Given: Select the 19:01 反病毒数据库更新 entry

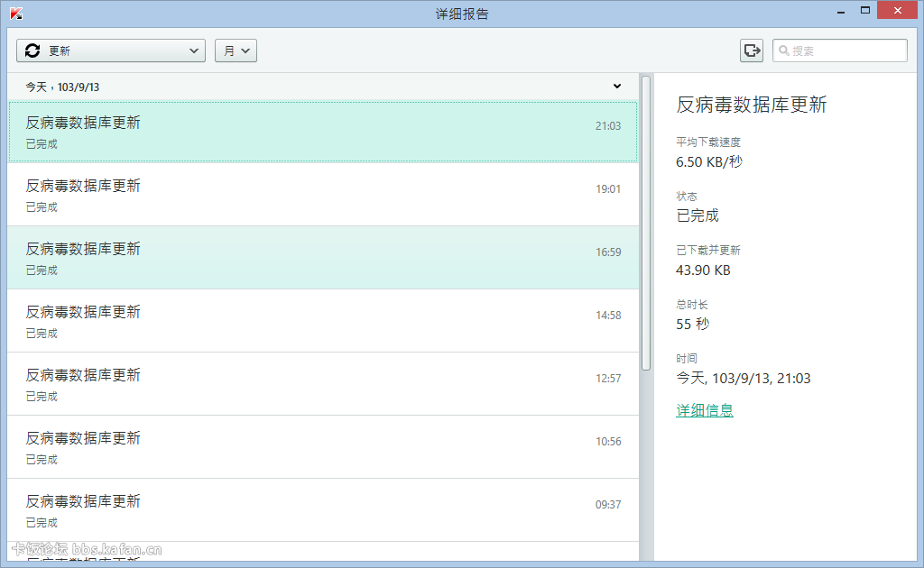Looking at the screenshot, I should click(323, 195).
